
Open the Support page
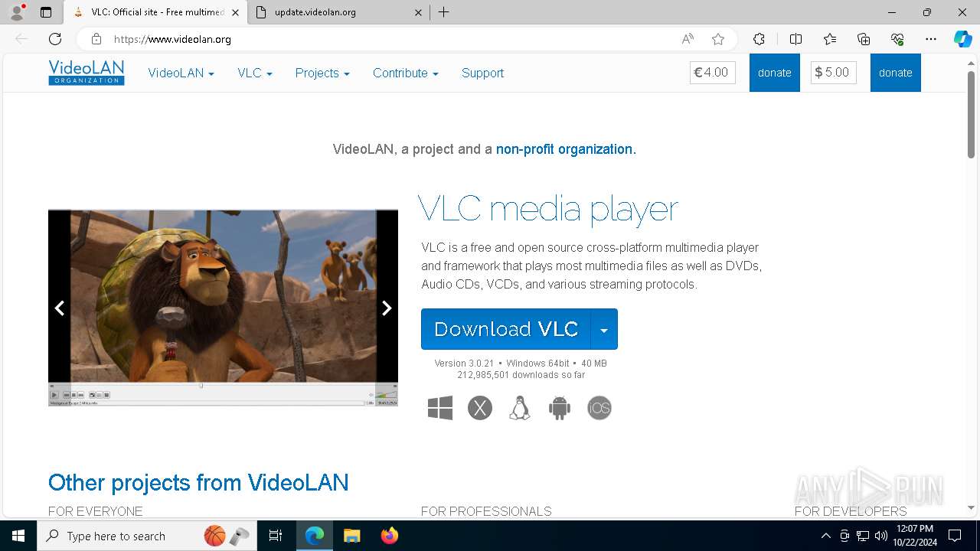tap(482, 73)
